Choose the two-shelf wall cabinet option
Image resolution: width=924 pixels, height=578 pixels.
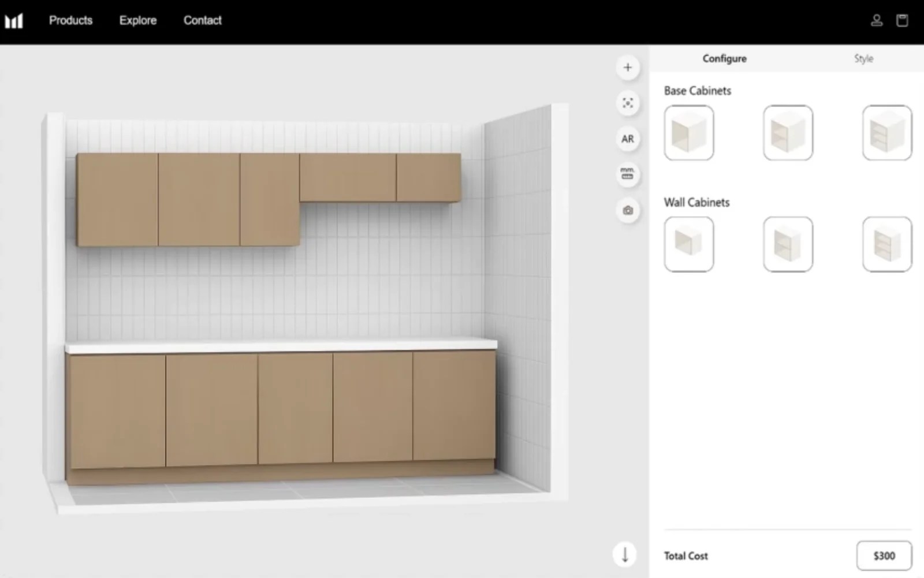pyautogui.click(x=887, y=244)
